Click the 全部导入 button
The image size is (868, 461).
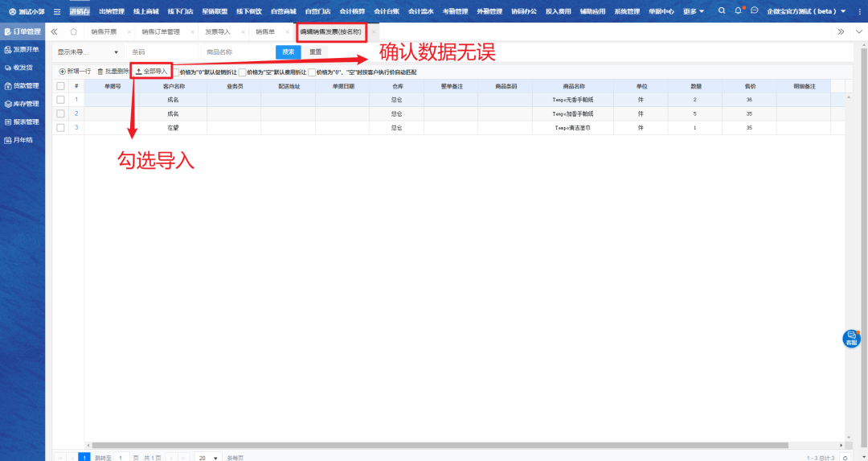pyautogui.click(x=151, y=72)
